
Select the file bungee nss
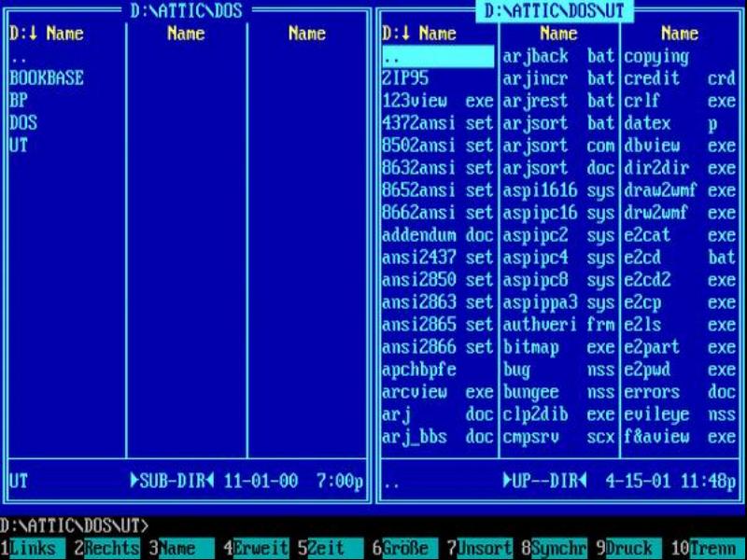coord(558,391)
